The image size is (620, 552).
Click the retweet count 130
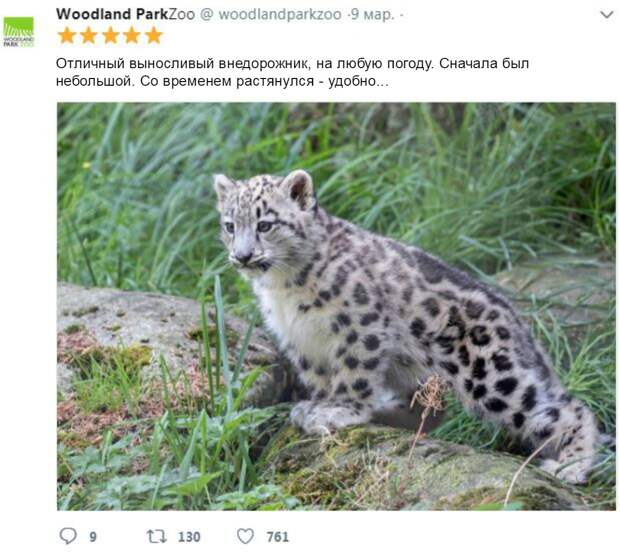(x=189, y=537)
